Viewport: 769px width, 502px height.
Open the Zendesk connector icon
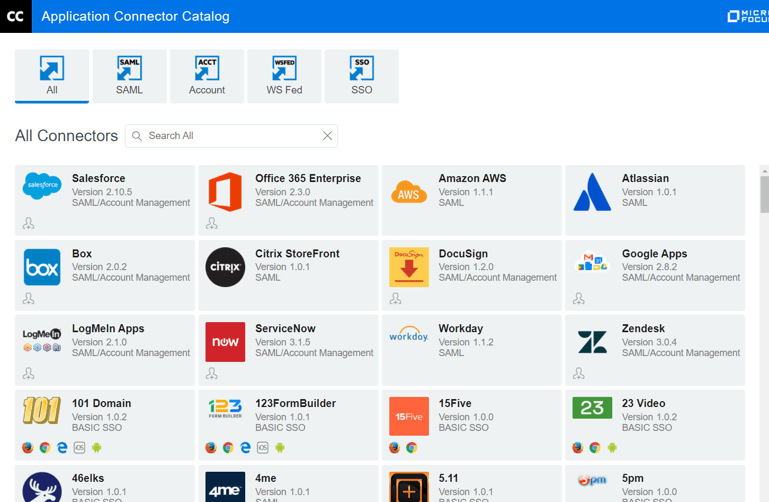pyautogui.click(x=592, y=342)
